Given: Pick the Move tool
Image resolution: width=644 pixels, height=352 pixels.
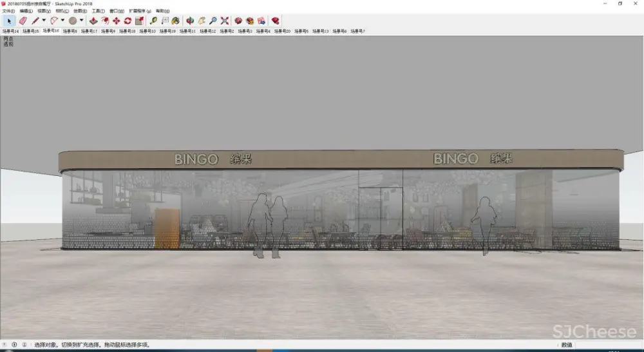Looking at the screenshot, I should (117, 21).
